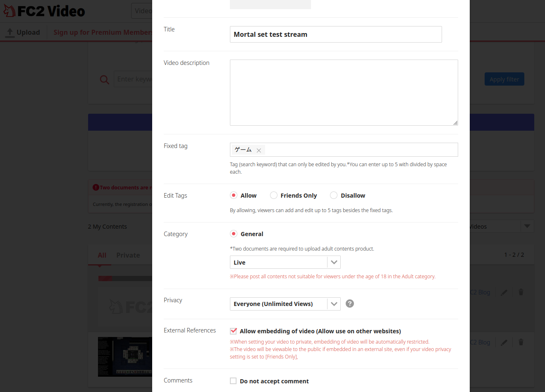Open the second video's Blog link

pyautogui.click(x=480, y=342)
